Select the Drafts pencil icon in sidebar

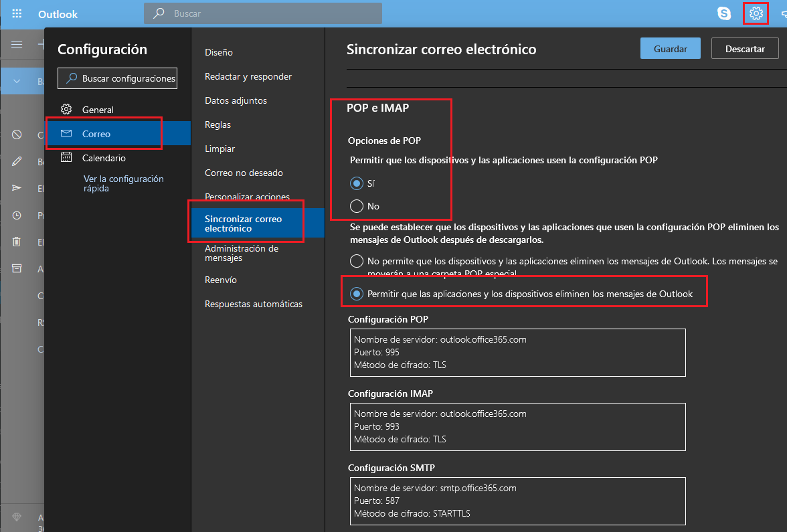pos(16,161)
